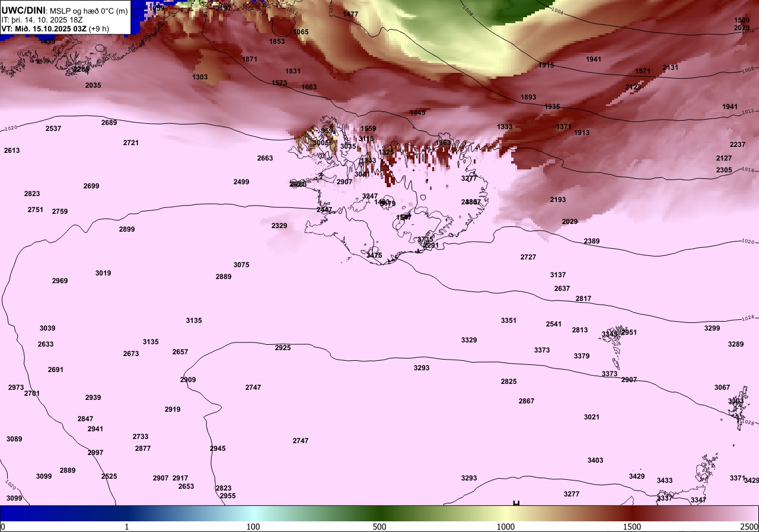
Task: Click the height value 2899
Action: 127,229
